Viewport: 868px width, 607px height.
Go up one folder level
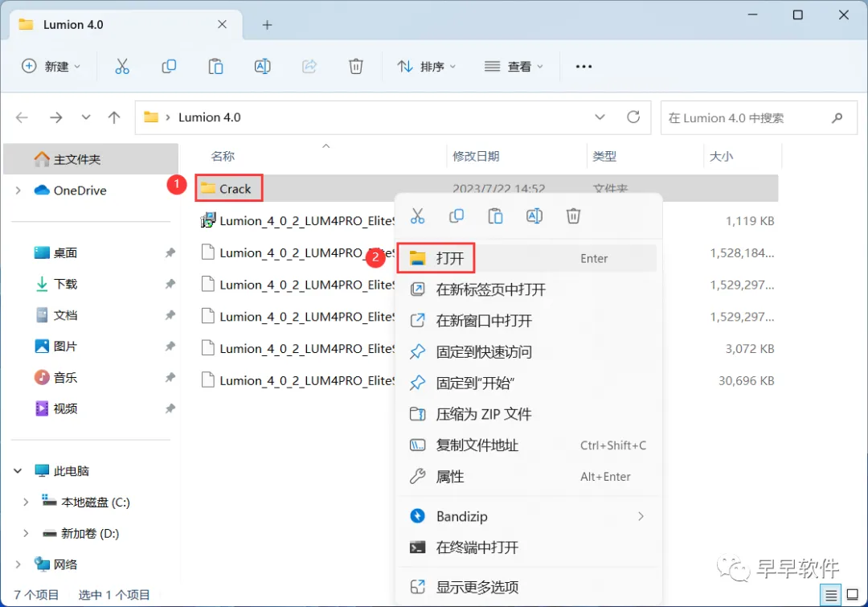[x=114, y=117]
